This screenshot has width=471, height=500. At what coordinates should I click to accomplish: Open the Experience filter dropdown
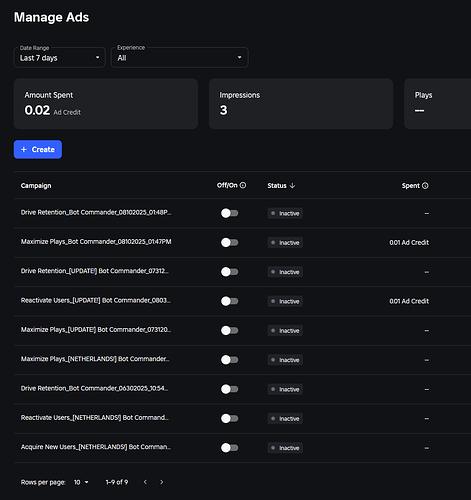coord(180,58)
